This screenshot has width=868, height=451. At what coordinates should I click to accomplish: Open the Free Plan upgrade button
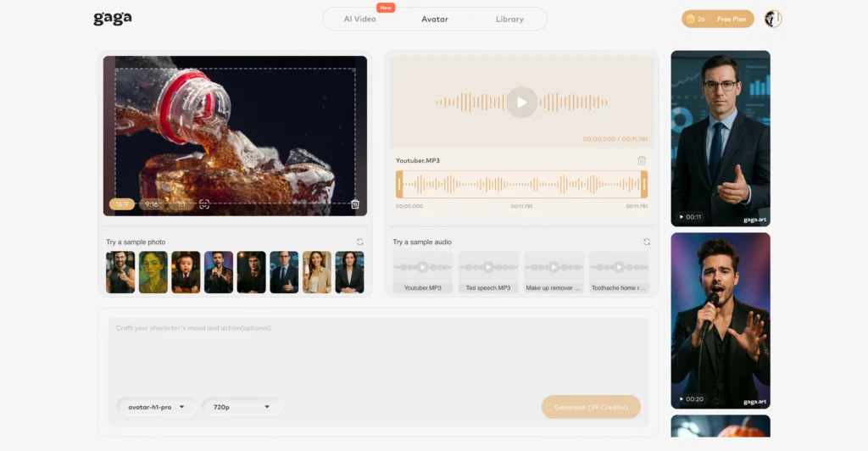tap(732, 19)
